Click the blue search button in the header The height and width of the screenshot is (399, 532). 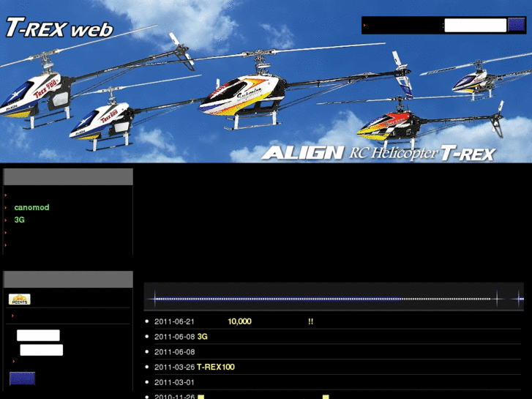517,25
